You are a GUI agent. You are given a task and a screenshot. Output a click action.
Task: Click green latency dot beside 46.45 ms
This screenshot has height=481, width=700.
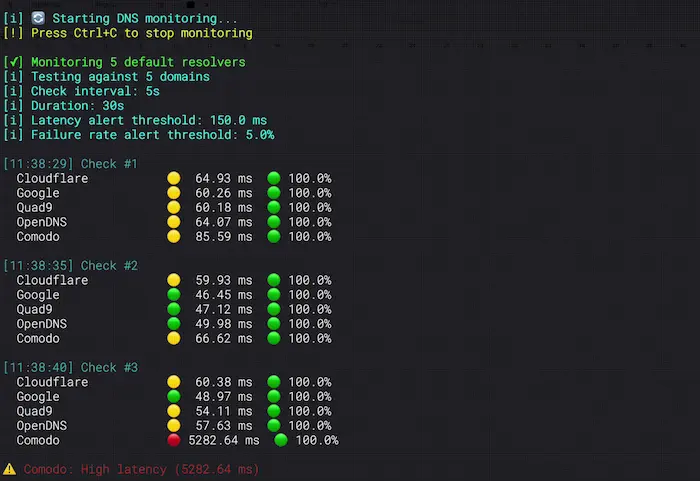pos(174,295)
